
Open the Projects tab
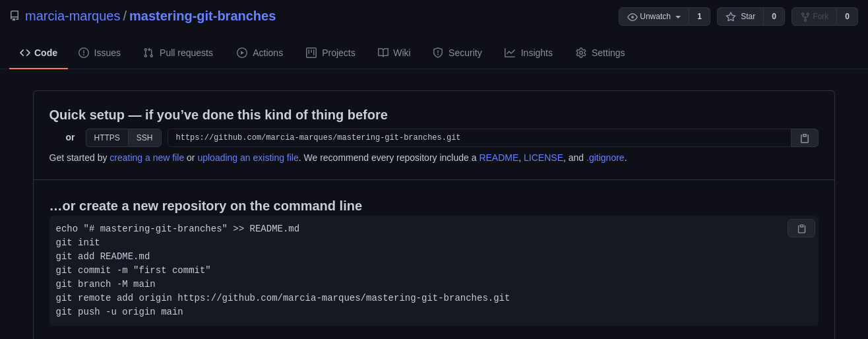click(330, 53)
